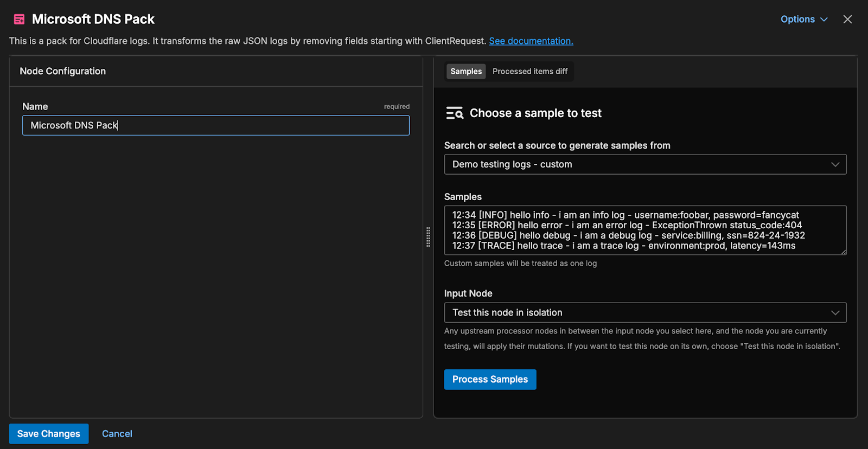The width and height of the screenshot is (868, 449).
Task: Open the See documentation link
Action: (x=531, y=41)
